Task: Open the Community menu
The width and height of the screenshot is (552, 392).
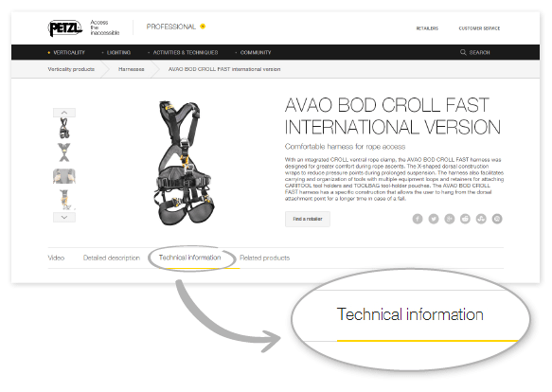Action: click(x=256, y=52)
